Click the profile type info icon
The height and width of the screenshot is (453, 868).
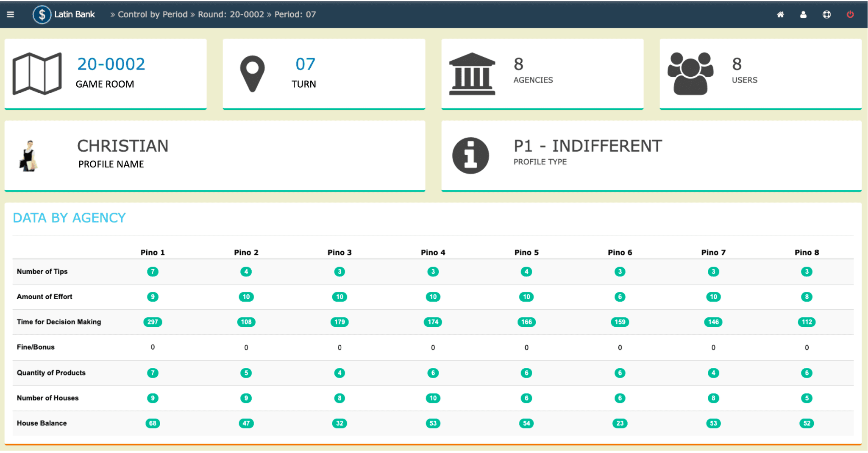point(470,156)
